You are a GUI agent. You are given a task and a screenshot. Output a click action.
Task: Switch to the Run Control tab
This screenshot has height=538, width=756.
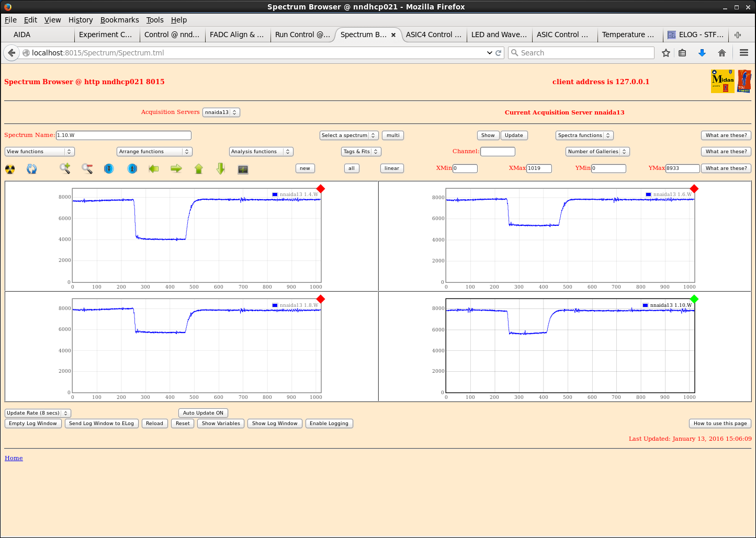tap(303, 35)
